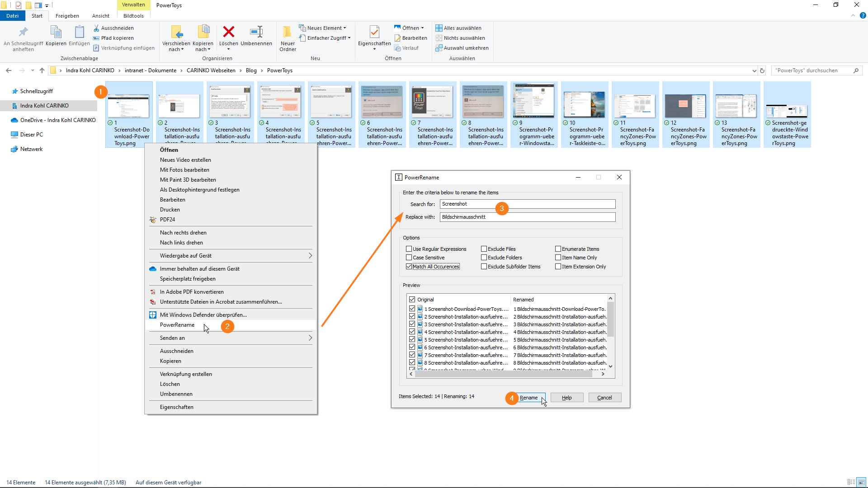Enable Enumerate Items option
The height and width of the screenshot is (488, 868).
click(x=558, y=249)
